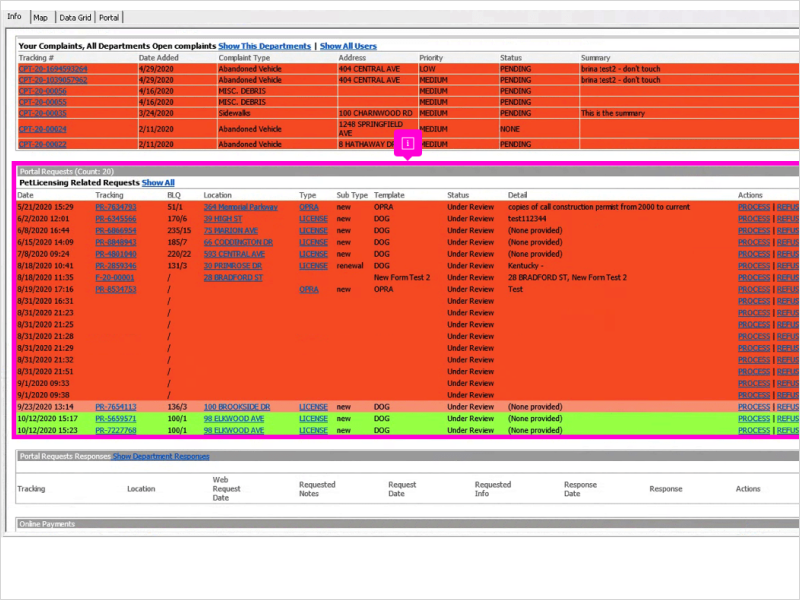Open location 100 BROOKSIDE DR
The height and width of the screenshot is (600, 800).
(x=237, y=407)
